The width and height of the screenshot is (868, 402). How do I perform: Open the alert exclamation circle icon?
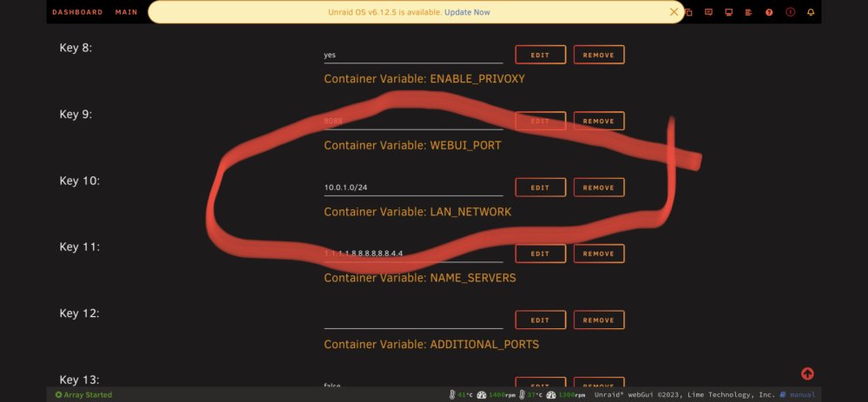[790, 12]
